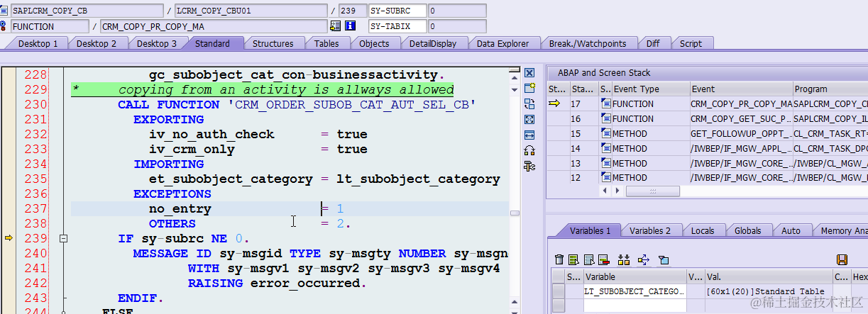Image resolution: width=868 pixels, height=314 pixels.
Task: Click the filter box icon in Variables toolbar
Action: [x=664, y=259]
